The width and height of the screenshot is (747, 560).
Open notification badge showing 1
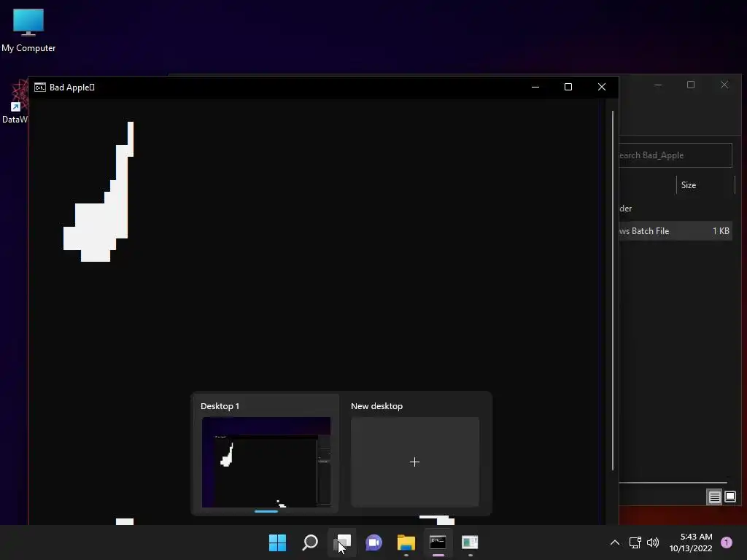pos(727,542)
